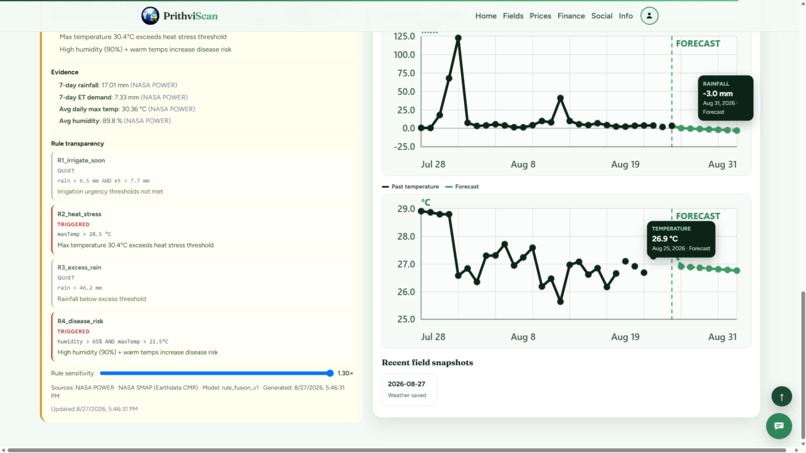The image size is (806, 453).
Task: Click the lowest temperature point near 25.6
Action: point(560,301)
